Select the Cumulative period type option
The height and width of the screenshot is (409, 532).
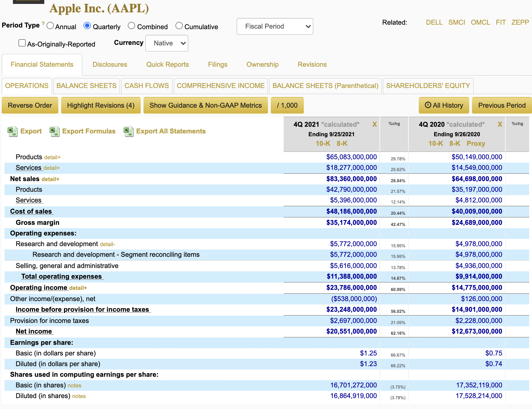[x=179, y=26]
